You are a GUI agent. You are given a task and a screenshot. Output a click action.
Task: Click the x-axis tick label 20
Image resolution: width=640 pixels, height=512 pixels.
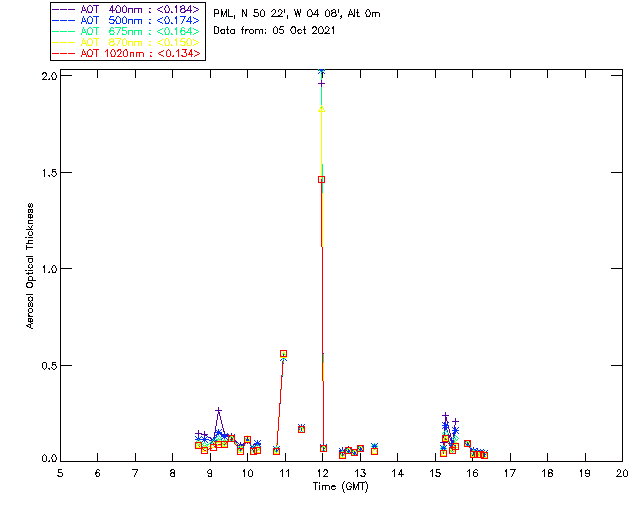click(x=622, y=473)
